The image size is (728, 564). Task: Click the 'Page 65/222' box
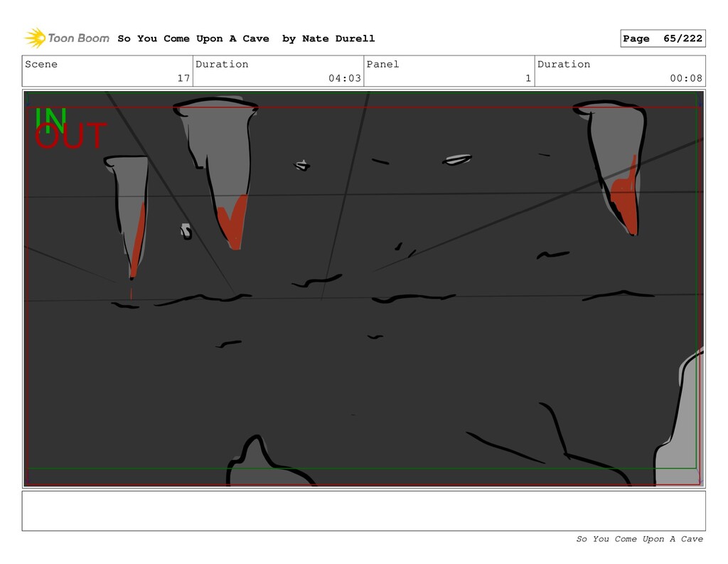click(663, 38)
